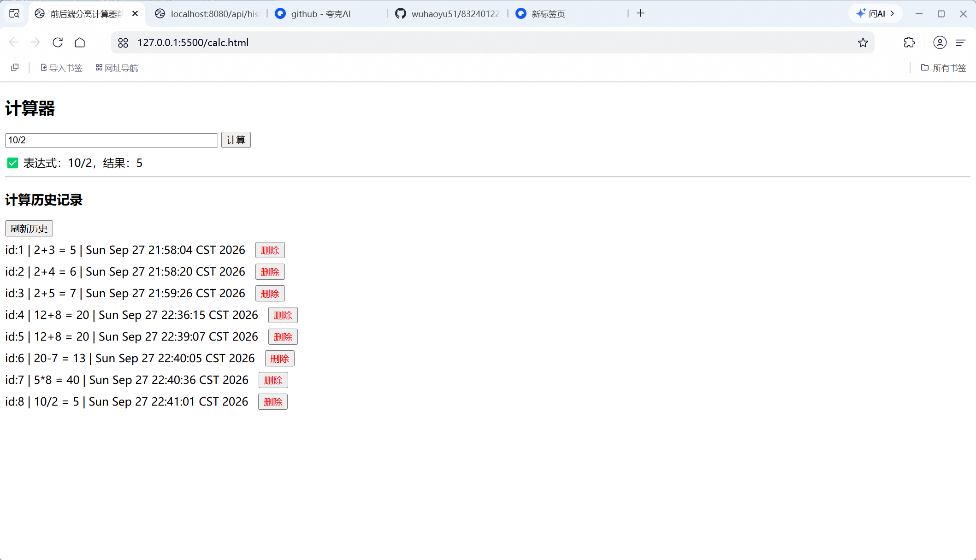Click the site info icon in address bar
976x560 pixels.
[x=123, y=43]
